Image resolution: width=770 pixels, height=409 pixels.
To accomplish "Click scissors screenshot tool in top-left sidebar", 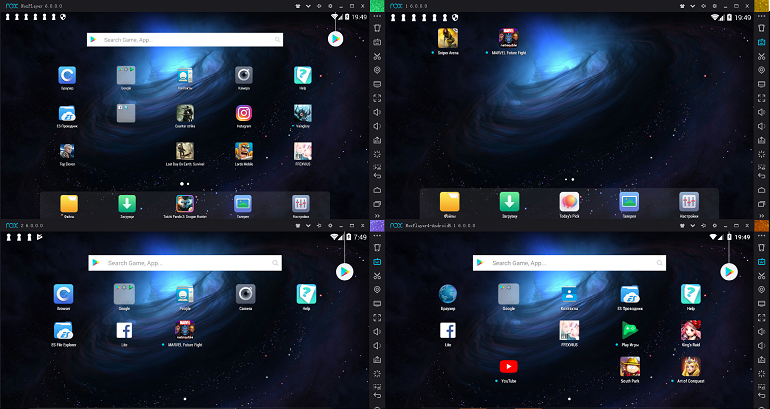I will [x=377, y=56].
